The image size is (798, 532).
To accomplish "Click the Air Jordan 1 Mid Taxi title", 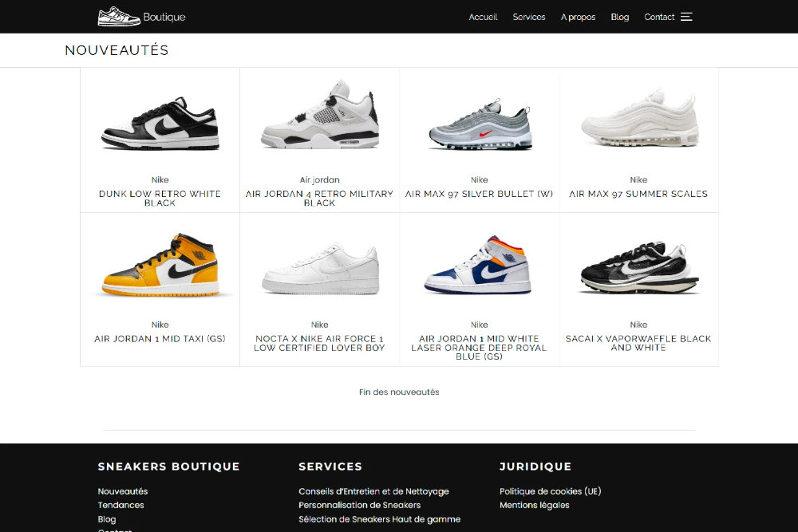I will [x=160, y=339].
